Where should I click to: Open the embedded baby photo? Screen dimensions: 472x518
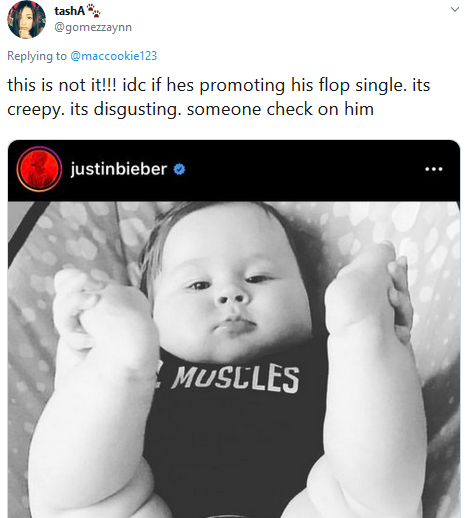coord(234,359)
